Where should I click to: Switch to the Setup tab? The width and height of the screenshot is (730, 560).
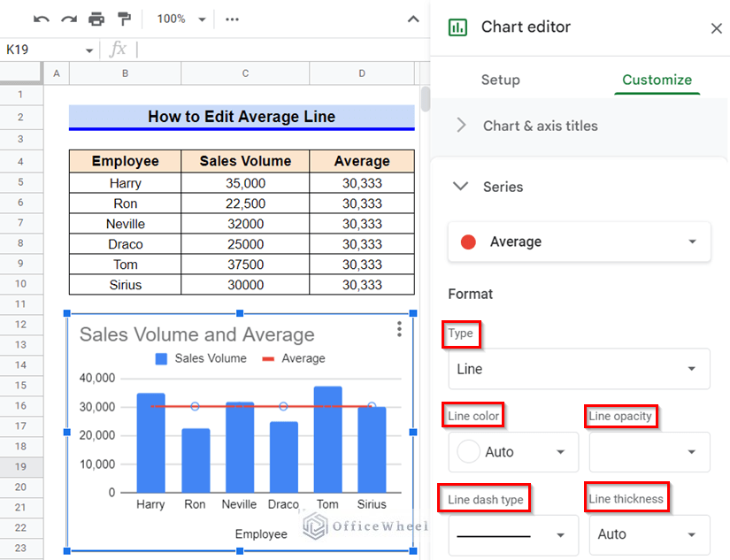click(x=500, y=80)
